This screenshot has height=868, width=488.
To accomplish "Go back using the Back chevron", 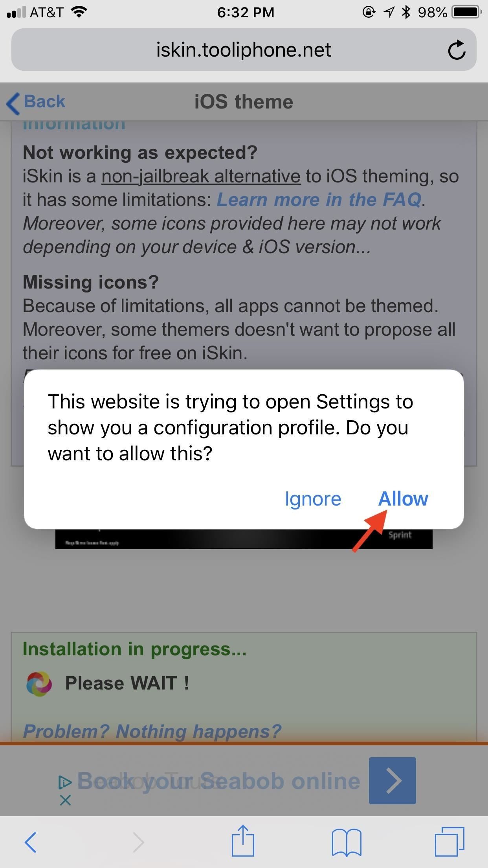I will tap(36, 102).
